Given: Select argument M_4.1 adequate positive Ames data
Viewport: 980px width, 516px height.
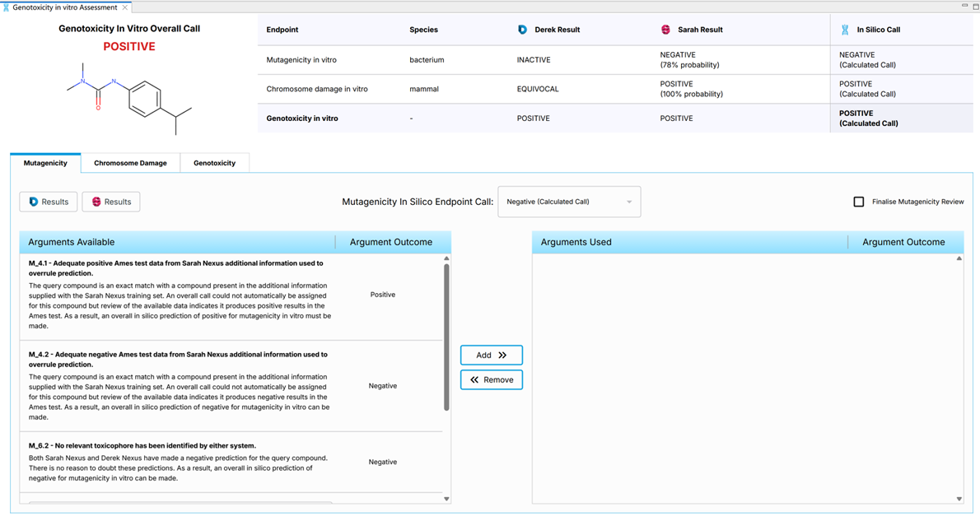Looking at the screenshot, I should coord(180,294).
